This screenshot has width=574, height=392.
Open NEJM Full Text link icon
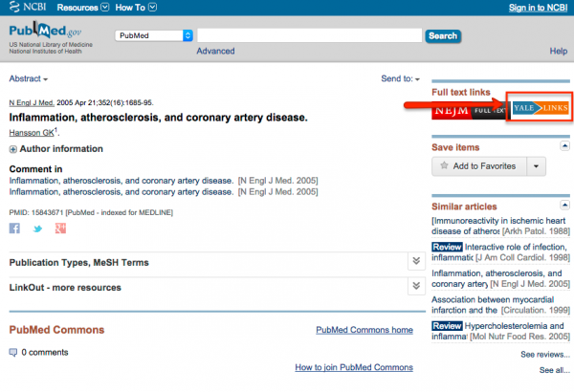tap(472, 111)
